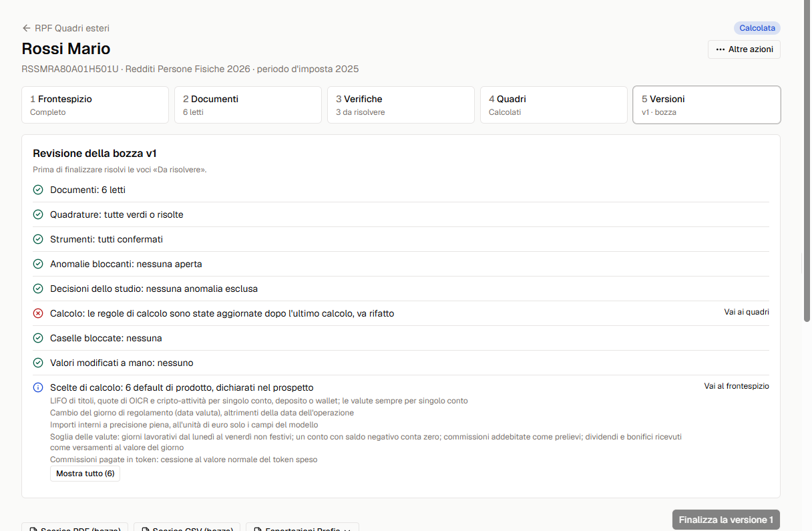The height and width of the screenshot is (531, 812).
Task: Go back to RPF Quadri esteri
Action: click(65, 28)
